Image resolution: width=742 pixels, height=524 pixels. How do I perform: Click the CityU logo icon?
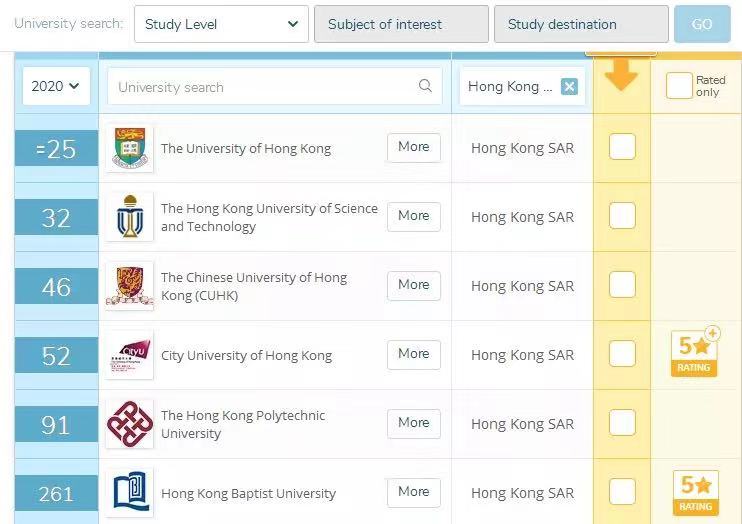130,355
